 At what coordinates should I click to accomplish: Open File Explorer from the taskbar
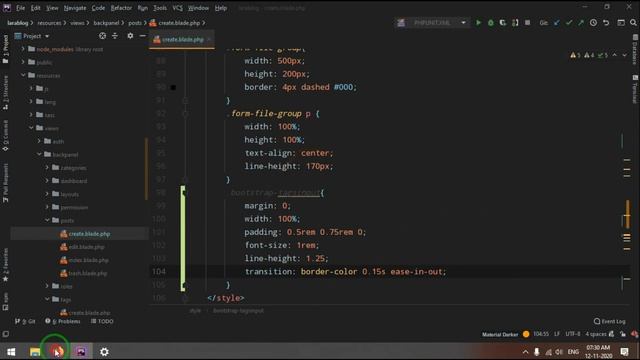(35, 351)
